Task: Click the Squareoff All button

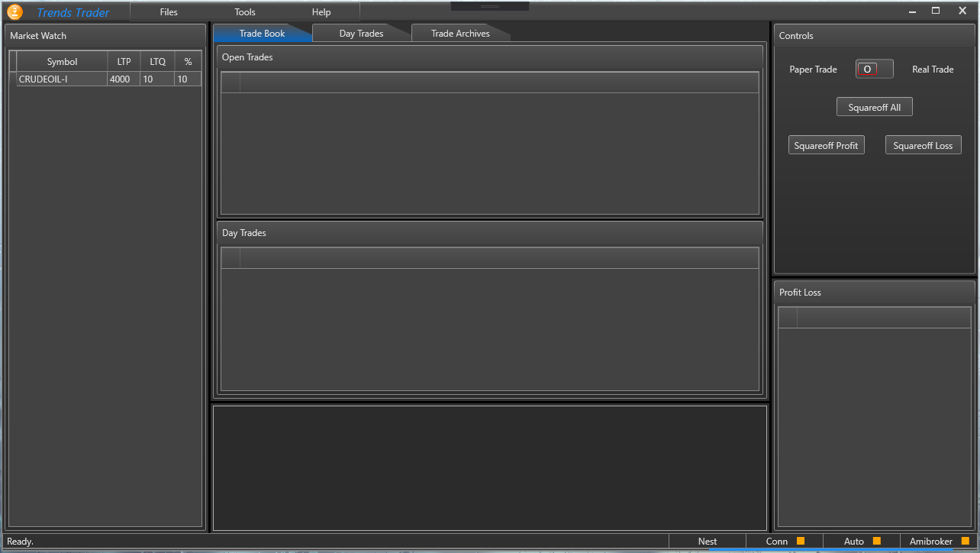Action: 875,107
